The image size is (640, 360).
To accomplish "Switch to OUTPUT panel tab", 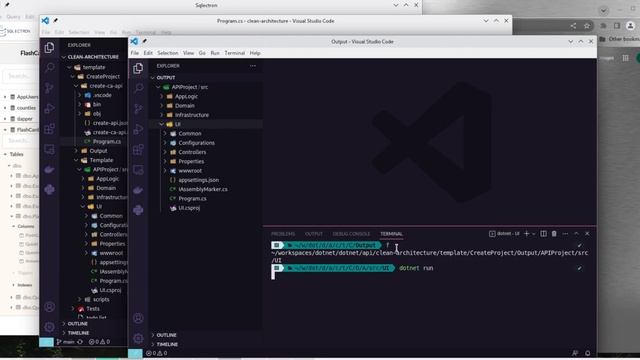I will [x=313, y=234].
